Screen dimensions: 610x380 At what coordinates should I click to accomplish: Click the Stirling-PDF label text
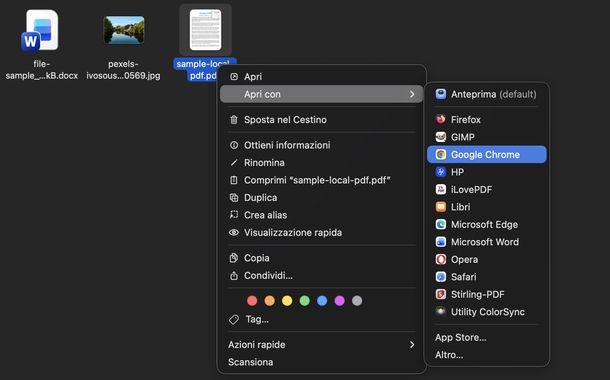coord(478,294)
